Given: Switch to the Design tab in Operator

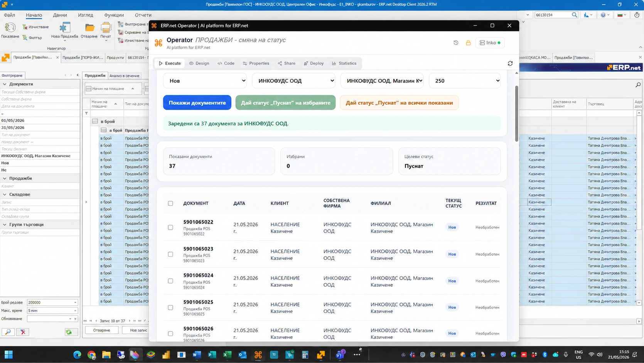Looking at the screenshot, I should [x=199, y=64].
